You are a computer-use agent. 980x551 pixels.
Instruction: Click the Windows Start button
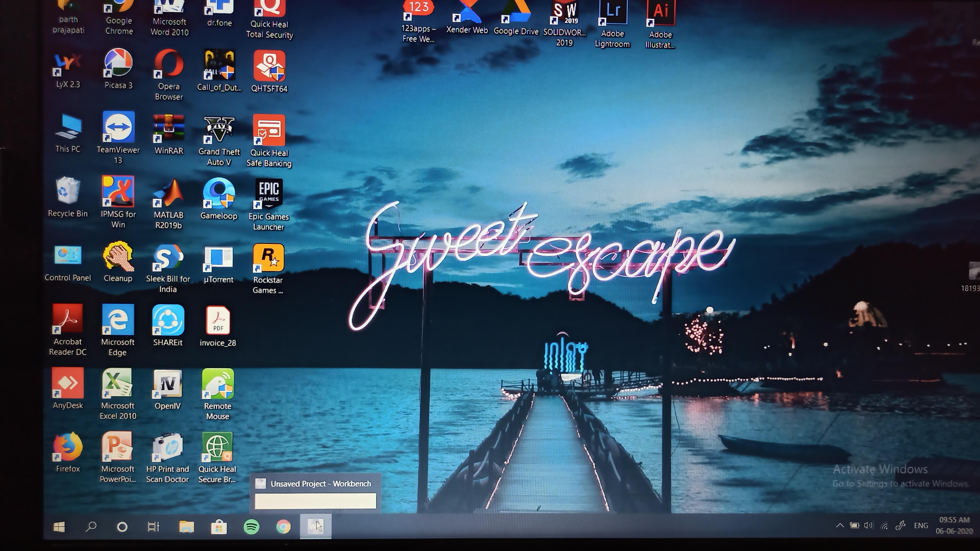tap(59, 527)
